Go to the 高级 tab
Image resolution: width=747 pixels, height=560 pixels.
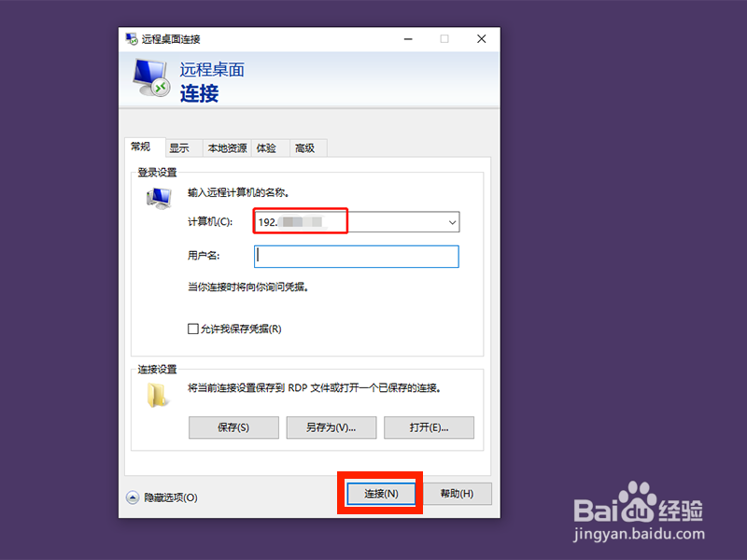point(305,148)
